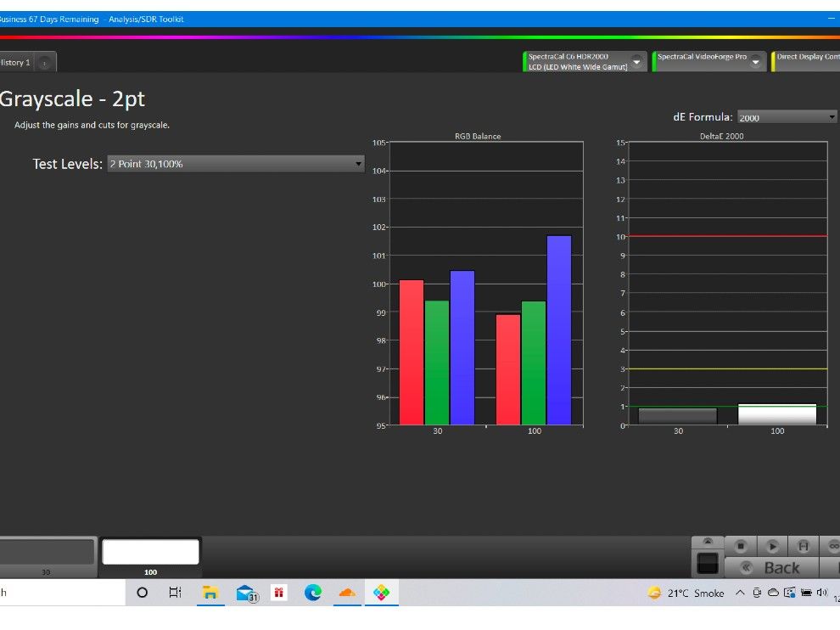The width and height of the screenshot is (840, 630).
Task: Click the Back button label
Action: pos(781,568)
